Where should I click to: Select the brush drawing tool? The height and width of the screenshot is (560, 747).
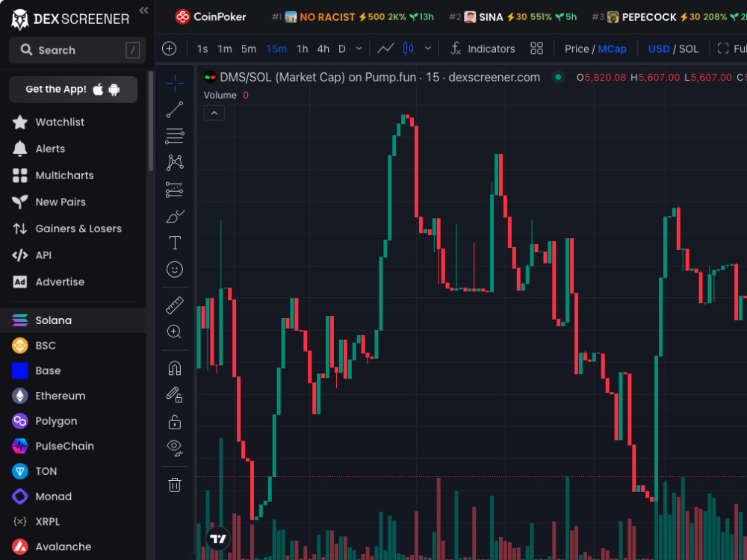(x=175, y=217)
